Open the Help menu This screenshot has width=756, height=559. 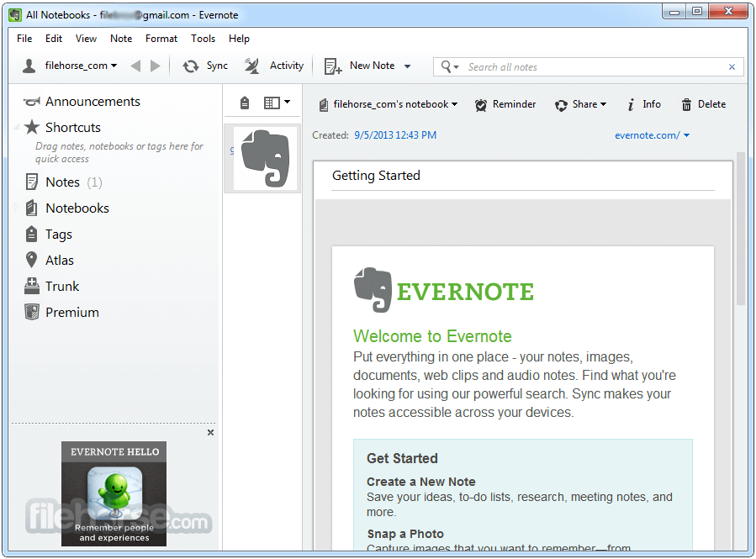tap(239, 39)
